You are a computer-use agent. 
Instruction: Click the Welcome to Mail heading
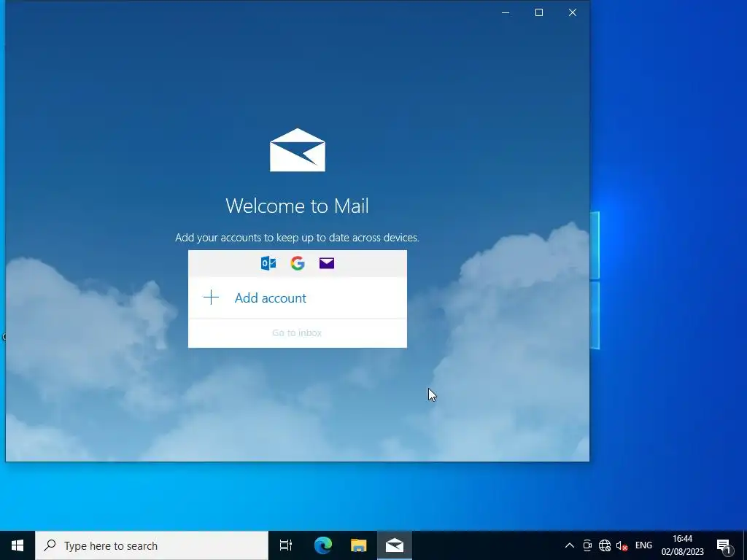pos(298,206)
